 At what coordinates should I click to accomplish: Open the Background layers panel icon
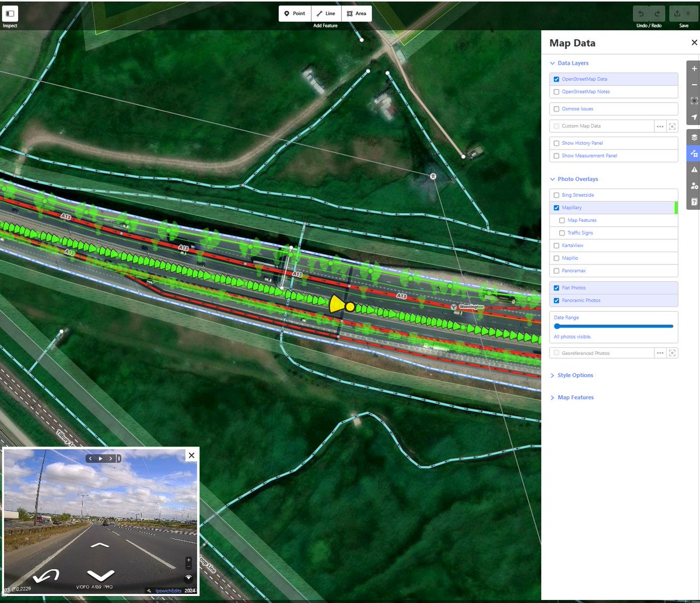(x=693, y=137)
